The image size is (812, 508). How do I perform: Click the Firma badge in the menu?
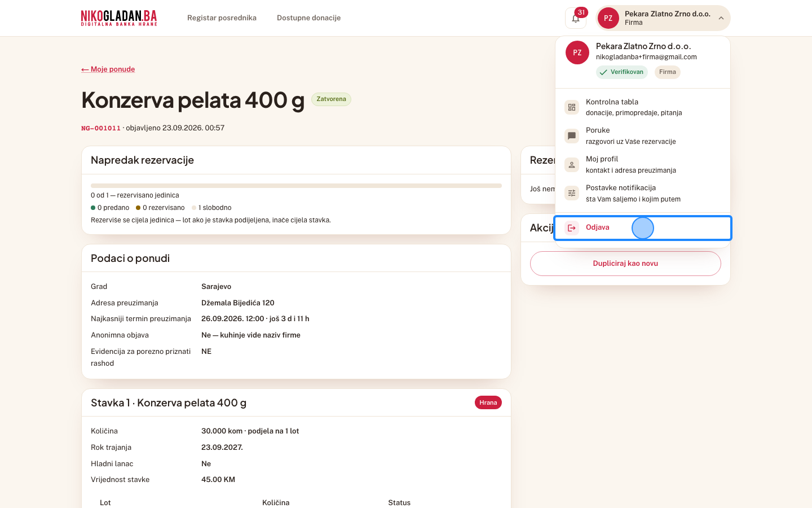pyautogui.click(x=667, y=72)
